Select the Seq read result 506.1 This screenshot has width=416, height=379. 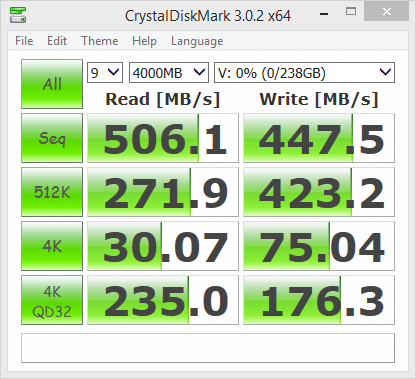[x=163, y=138]
